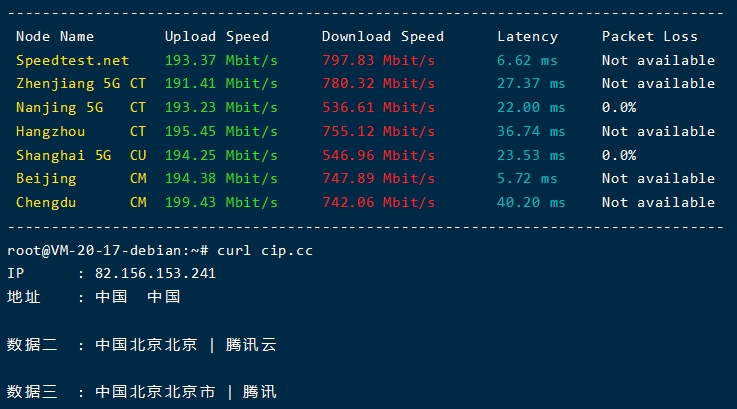Click the IP address 82.156.153.241
Image resolution: width=737 pixels, height=409 pixels.
[155, 274]
